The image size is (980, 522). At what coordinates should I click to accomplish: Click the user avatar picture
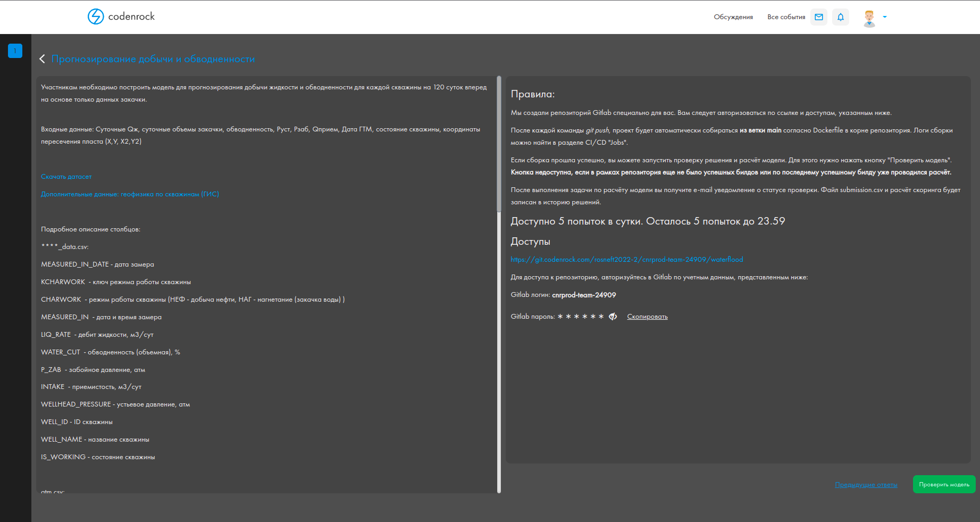point(869,18)
